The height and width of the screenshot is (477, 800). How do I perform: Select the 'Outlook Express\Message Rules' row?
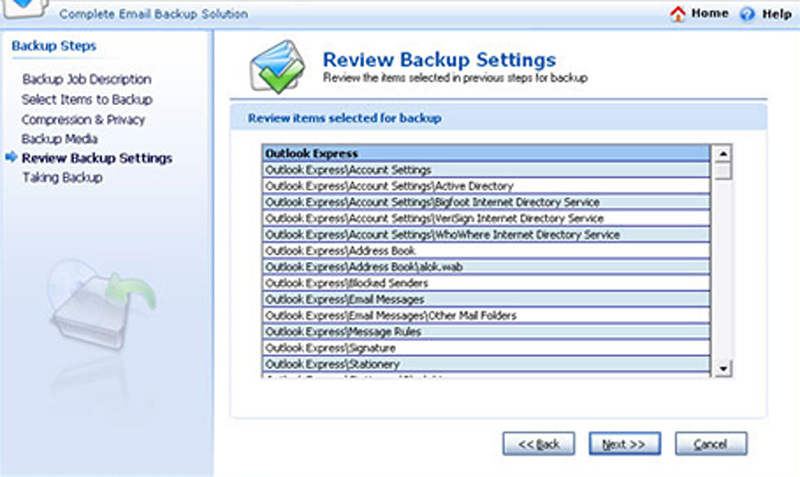pos(486,332)
